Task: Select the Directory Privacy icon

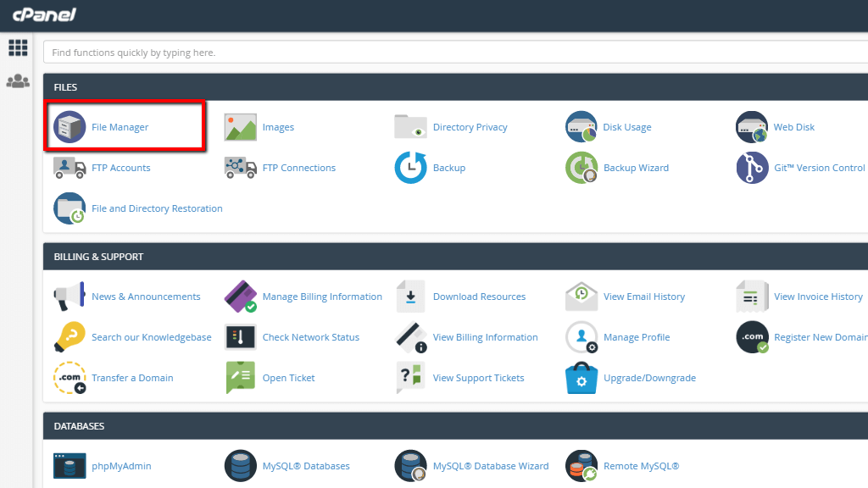Action: tap(410, 125)
